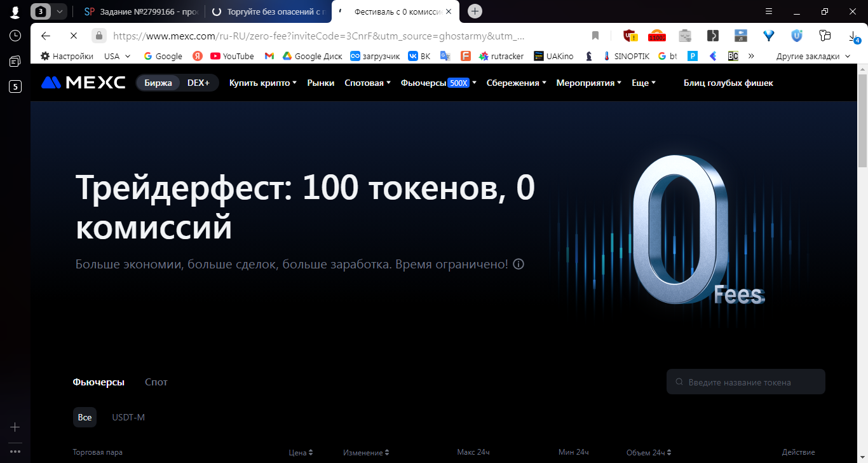Open the chess knight bookmark icon

pos(589,56)
